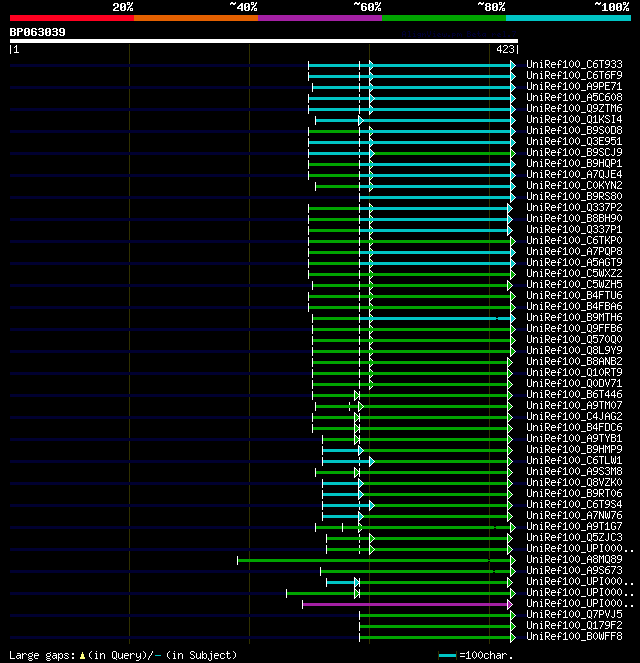The image size is (640, 663).
Task: Click the UniRef100_C4JAG2 label
Action: pyautogui.click(x=574, y=416)
